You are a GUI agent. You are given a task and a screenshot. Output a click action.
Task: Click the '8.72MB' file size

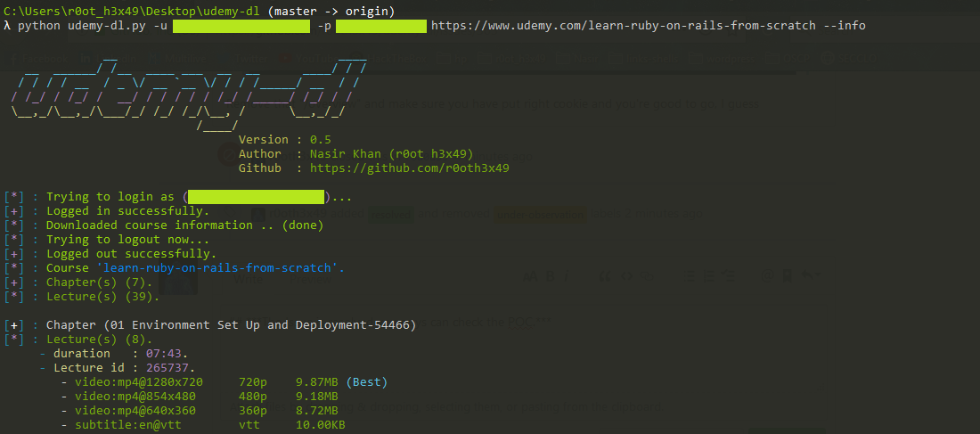point(317,411)
